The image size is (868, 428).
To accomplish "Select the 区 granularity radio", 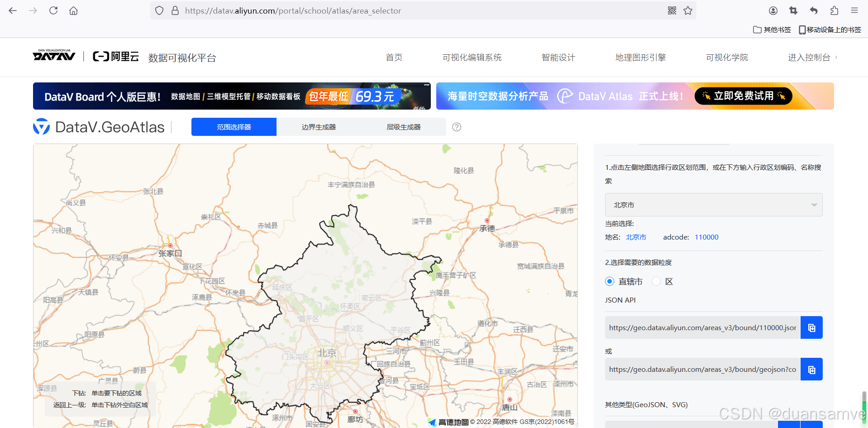I will click(656, 282).
